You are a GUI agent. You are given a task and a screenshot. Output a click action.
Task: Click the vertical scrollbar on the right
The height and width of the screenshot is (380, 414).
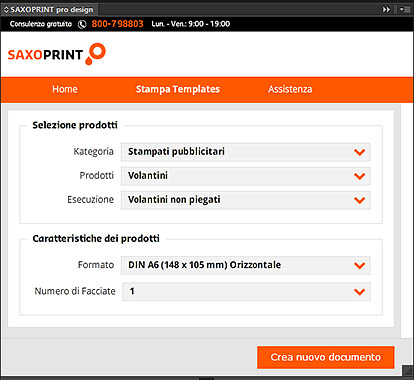point(407,220)
